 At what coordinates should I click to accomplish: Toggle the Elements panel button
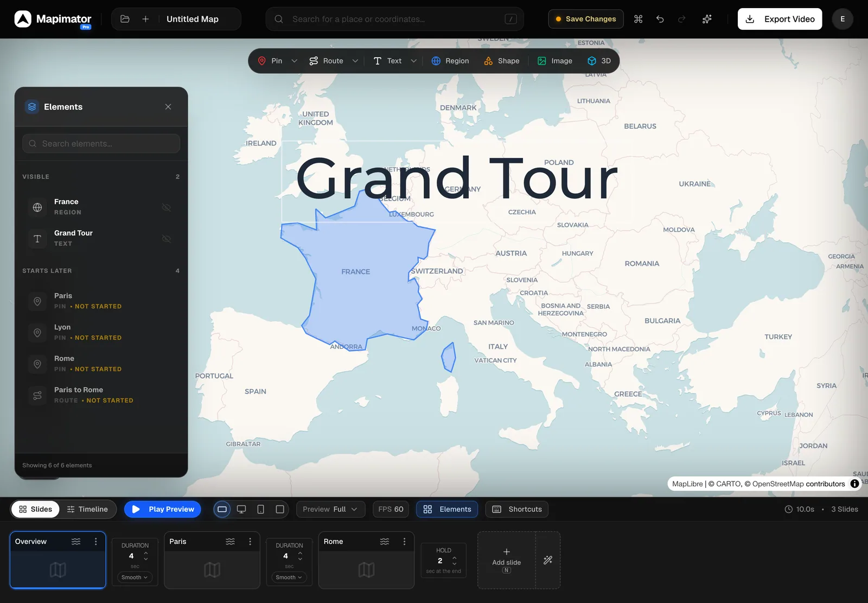447,509
